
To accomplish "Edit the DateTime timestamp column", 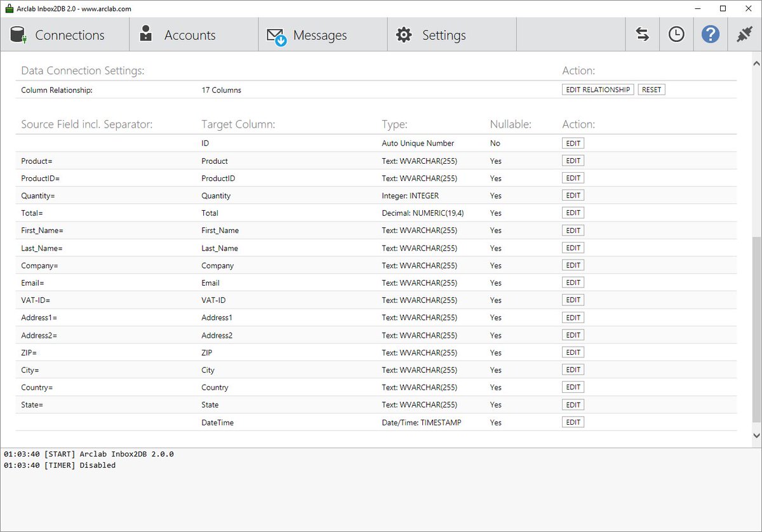I will tap(573, 422).
